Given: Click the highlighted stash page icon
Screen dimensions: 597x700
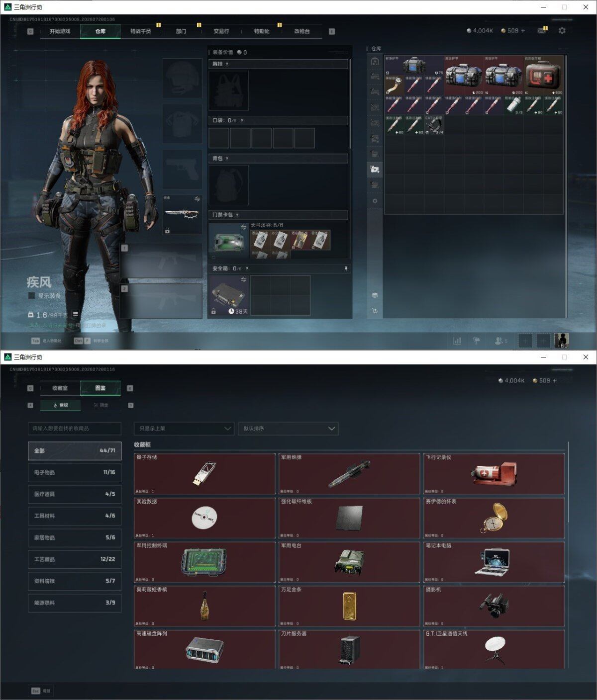Looking at the screenshot, I should [375, 169].
